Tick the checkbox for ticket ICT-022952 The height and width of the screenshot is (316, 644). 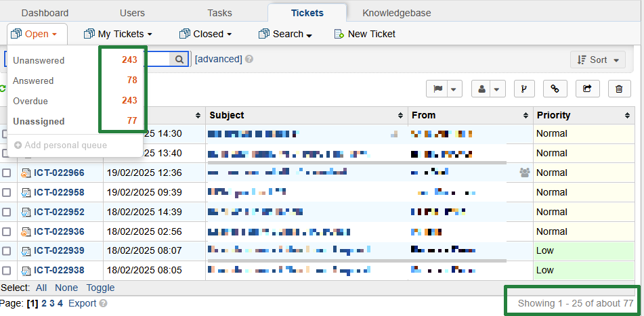[7, 212]
